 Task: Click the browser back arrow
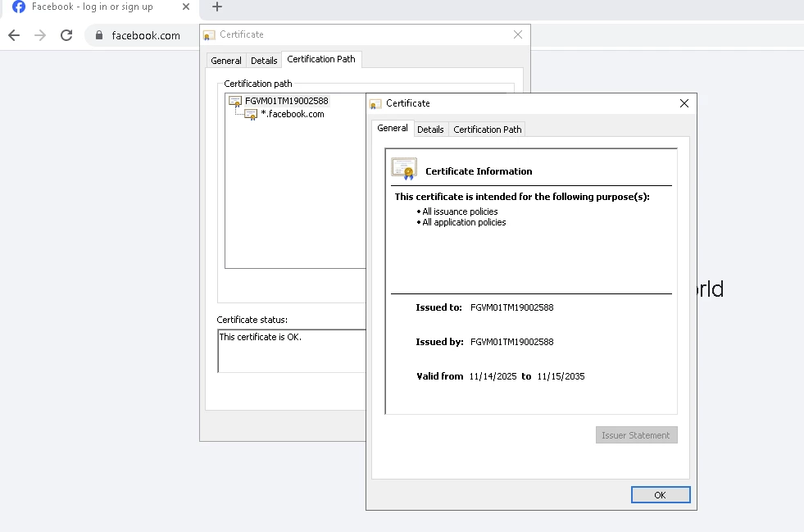point(15,35)
